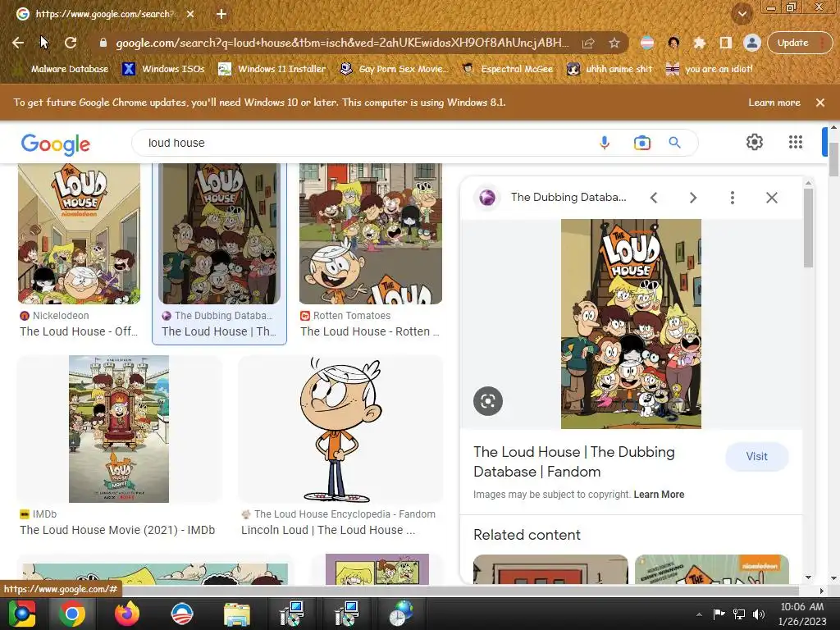The image size is (840, 630).
Task: Open a new browser tab
Action: (221, 14)
